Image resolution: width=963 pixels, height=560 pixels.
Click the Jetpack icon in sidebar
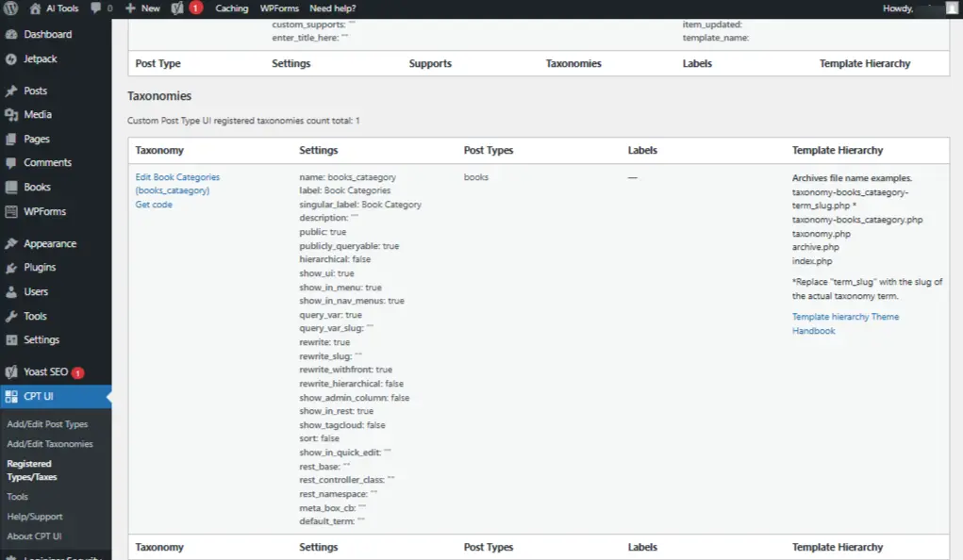11,58
